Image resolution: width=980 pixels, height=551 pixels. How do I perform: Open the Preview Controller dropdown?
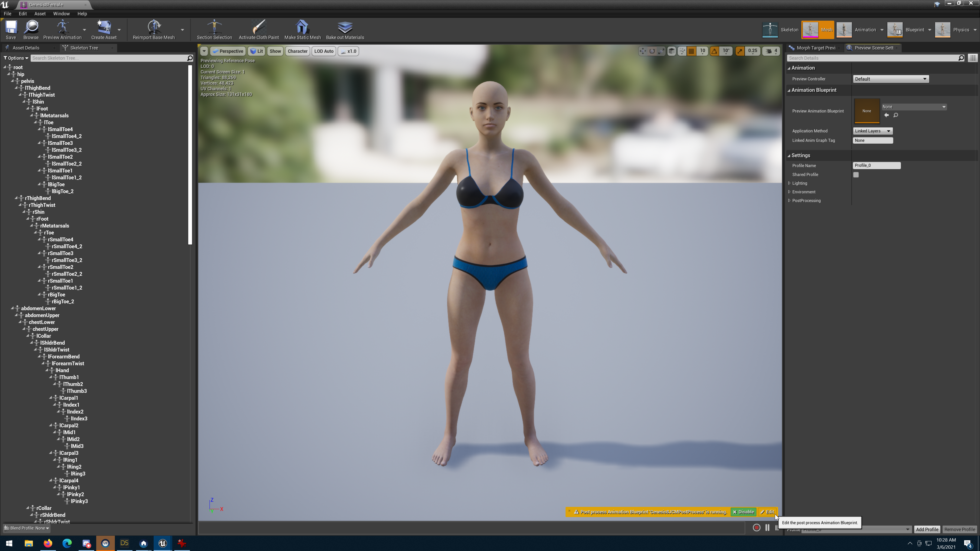(x=891, y=79)
